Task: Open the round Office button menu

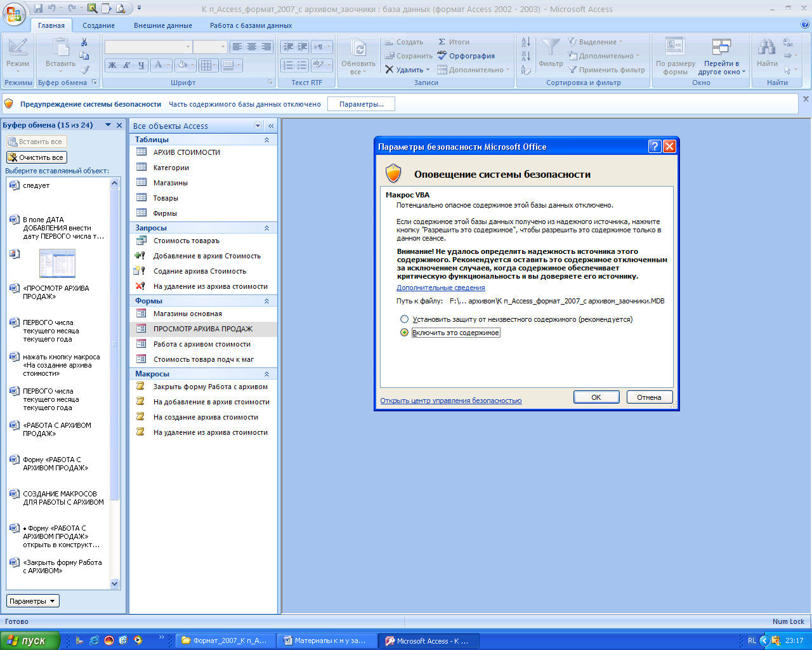Action: pos(14,13)
